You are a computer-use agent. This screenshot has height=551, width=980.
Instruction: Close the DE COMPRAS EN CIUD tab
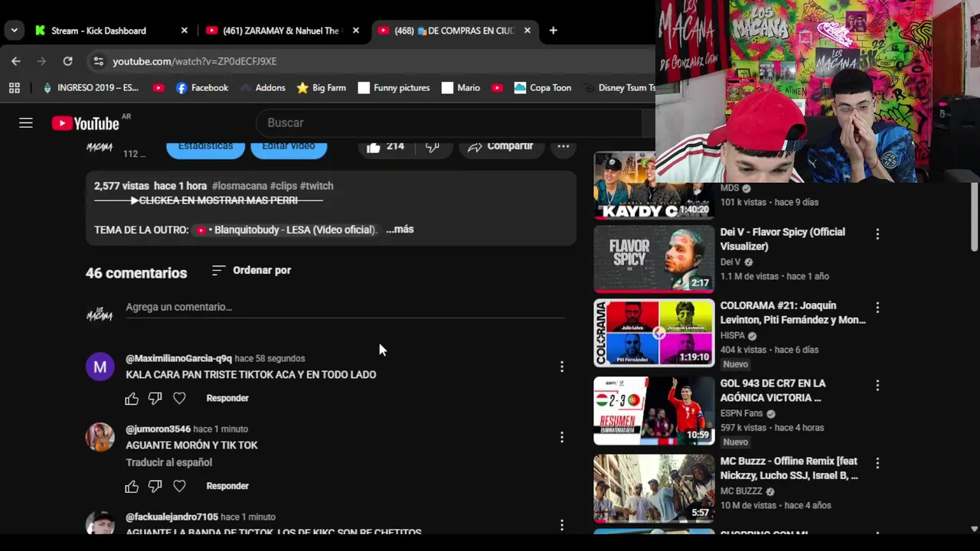(x=527, y=31)
